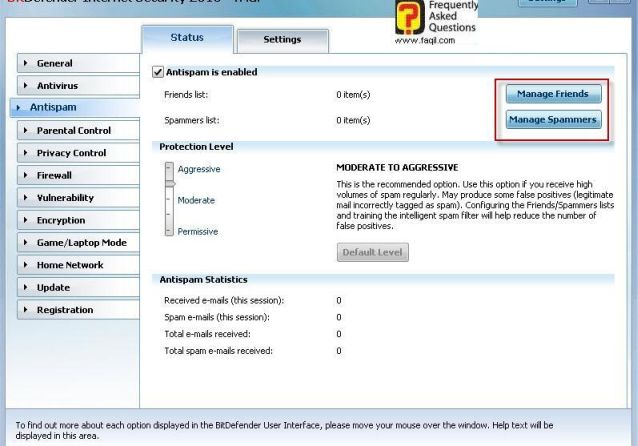Click the blue arrow beside Antispam
This screenshot has width=638, height=446.
pyautogui.click(x=18, y=108)
